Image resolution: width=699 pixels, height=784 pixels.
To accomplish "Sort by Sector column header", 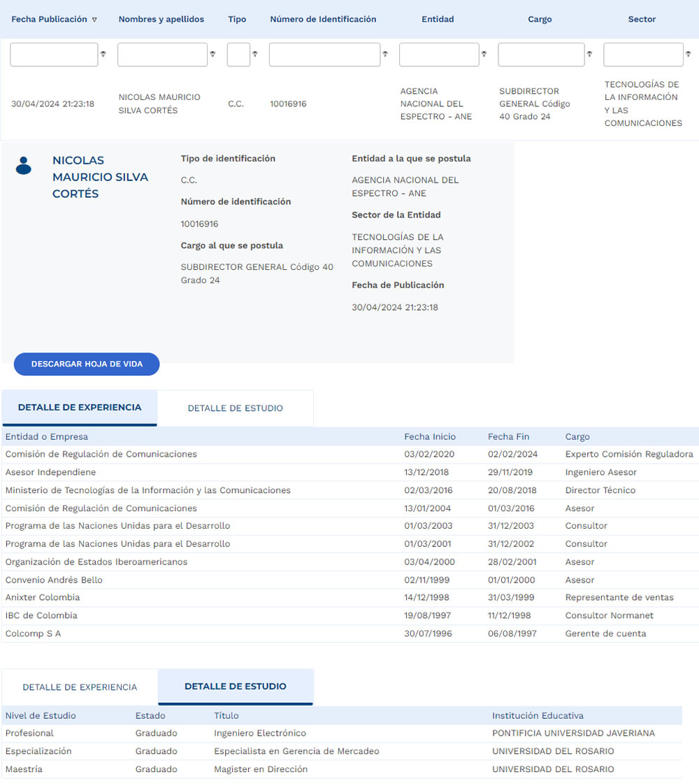I will click(642, 20).
